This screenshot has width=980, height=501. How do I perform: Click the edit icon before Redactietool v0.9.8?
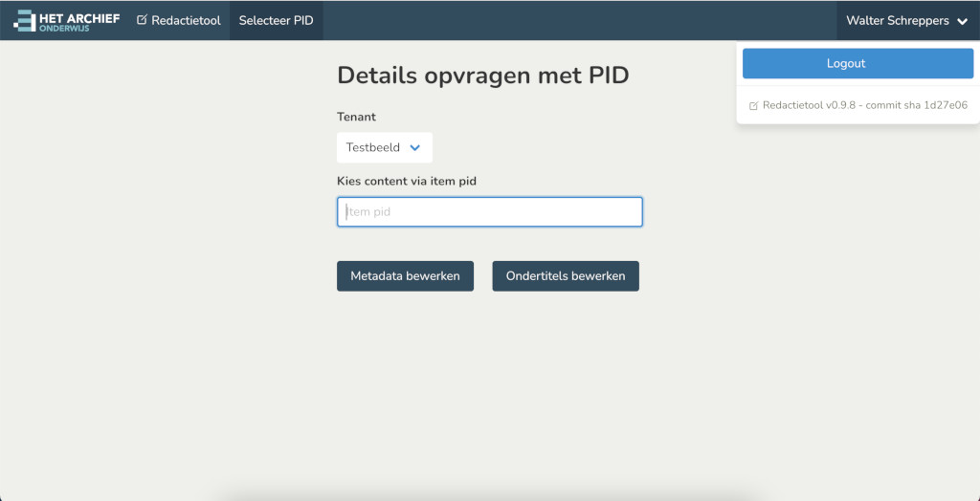(754, 105)
